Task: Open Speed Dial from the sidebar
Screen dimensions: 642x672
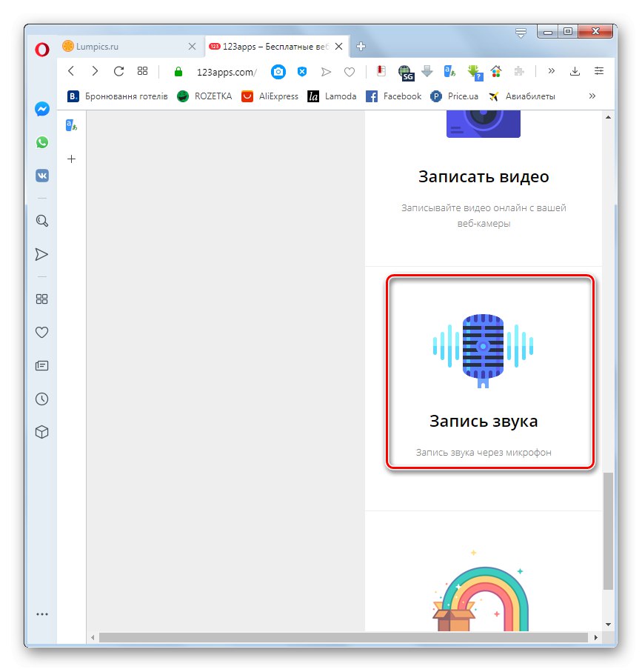Action: [42, 299]
